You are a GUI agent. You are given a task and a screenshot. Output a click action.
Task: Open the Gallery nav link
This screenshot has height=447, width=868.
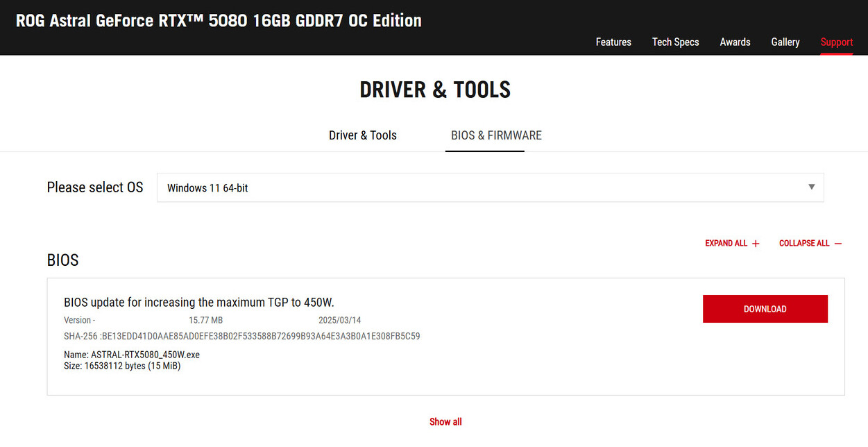[785, 42]
